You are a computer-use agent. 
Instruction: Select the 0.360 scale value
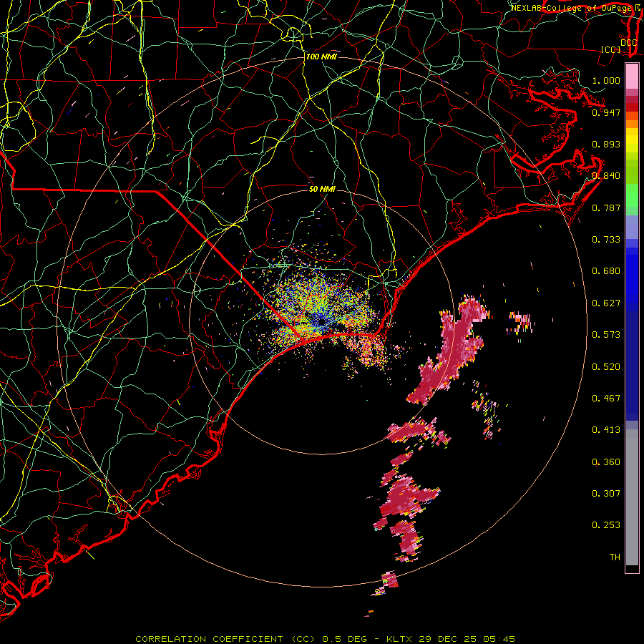(606, 462)
